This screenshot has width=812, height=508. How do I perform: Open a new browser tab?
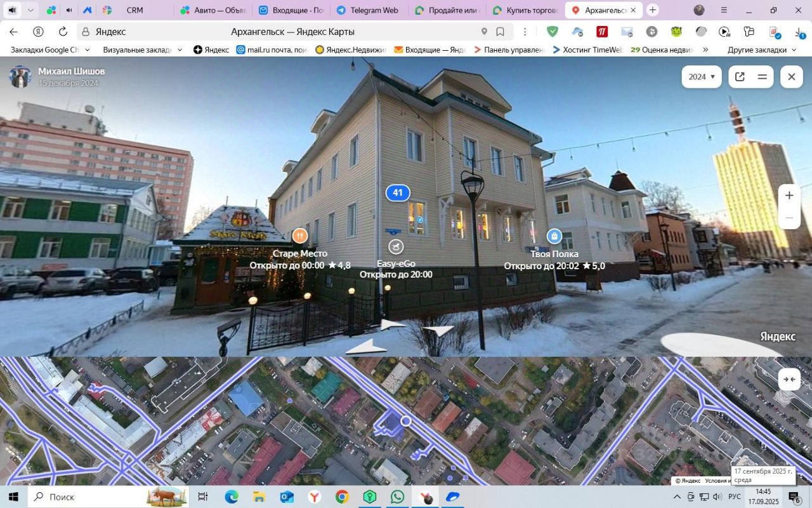point(652,10)
